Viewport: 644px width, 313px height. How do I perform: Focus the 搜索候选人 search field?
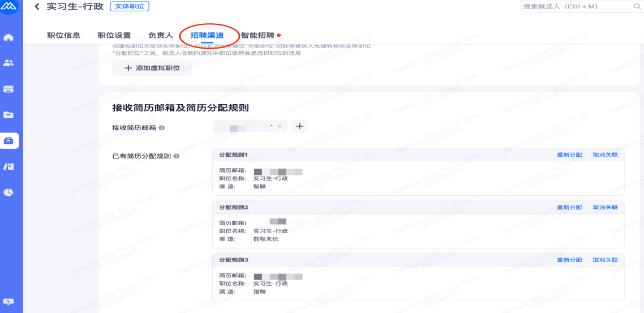click(x=574, y=7)
